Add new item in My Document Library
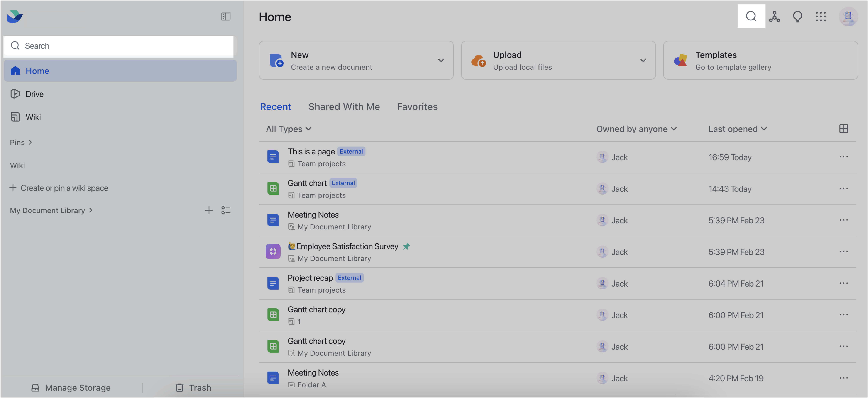Viewport: 868px width, 398px height. click(209, 210)
